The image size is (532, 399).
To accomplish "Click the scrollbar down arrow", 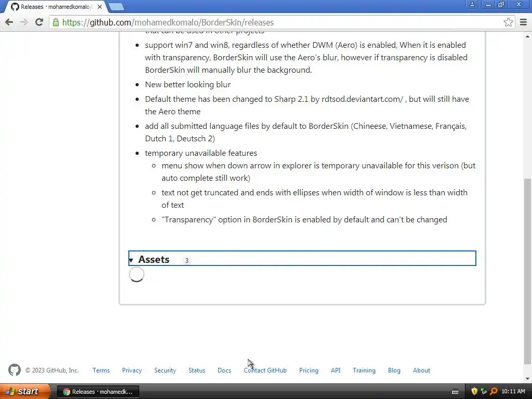I will [527, 379].
